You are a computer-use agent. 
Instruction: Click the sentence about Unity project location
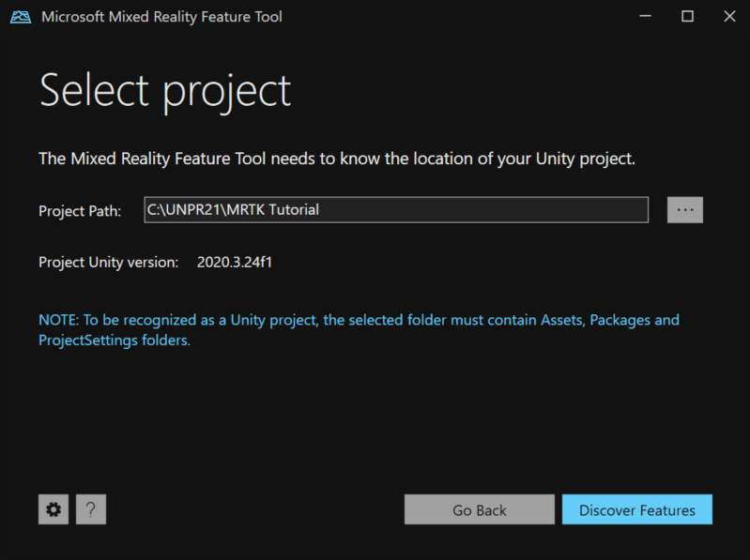(x=337, y=159)
